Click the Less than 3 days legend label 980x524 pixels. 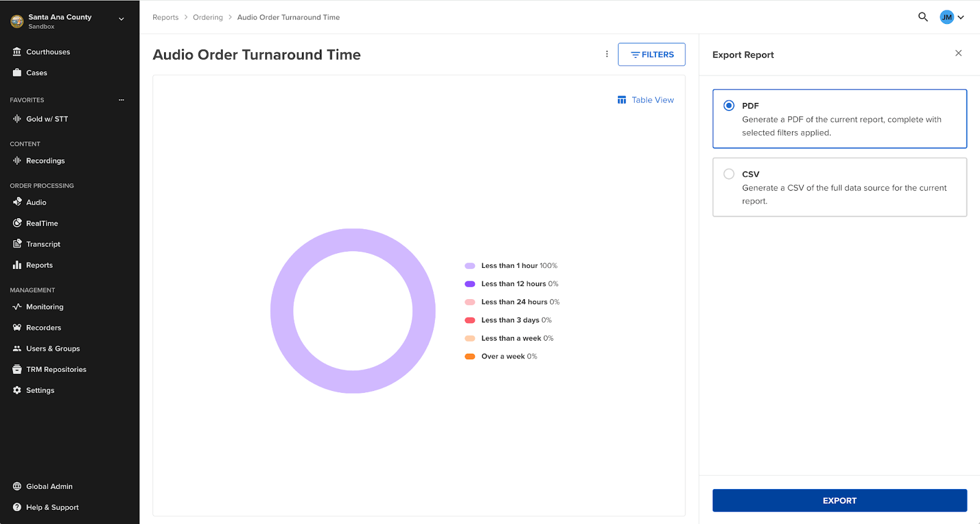point(516,320)
